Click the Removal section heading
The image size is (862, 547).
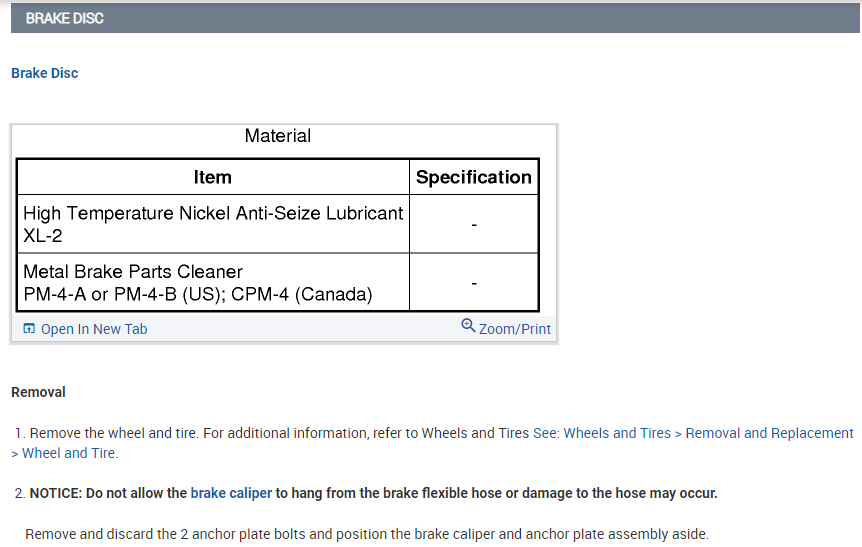[38, 392]
